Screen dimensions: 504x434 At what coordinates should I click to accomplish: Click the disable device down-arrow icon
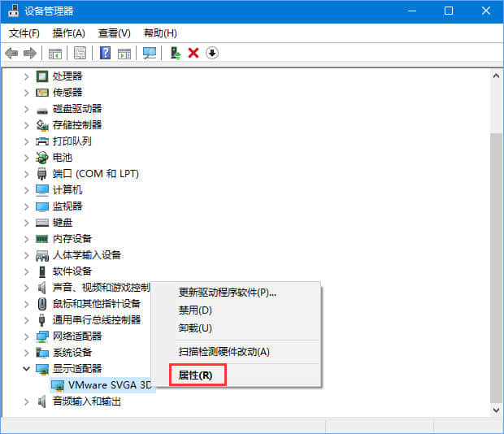coord(212,53)
